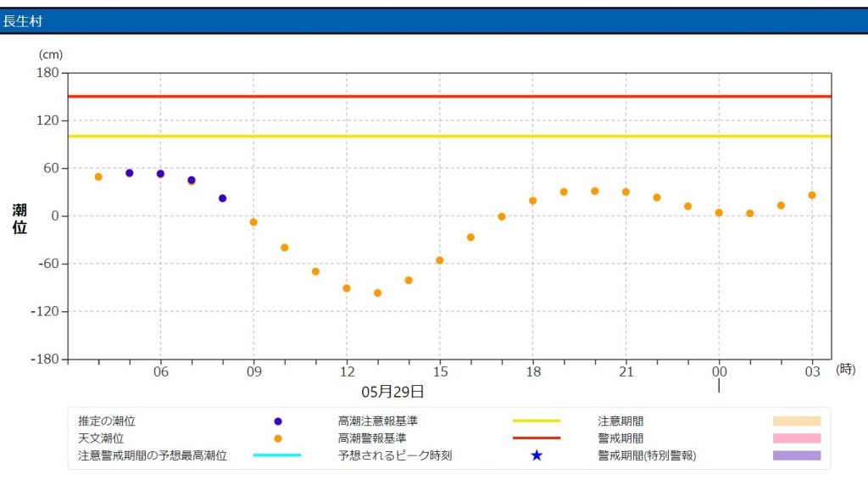The width and height of the screenshot is (868, 480).
Task: Click the orange tide point at 14 hours
Action: (409, 280)
